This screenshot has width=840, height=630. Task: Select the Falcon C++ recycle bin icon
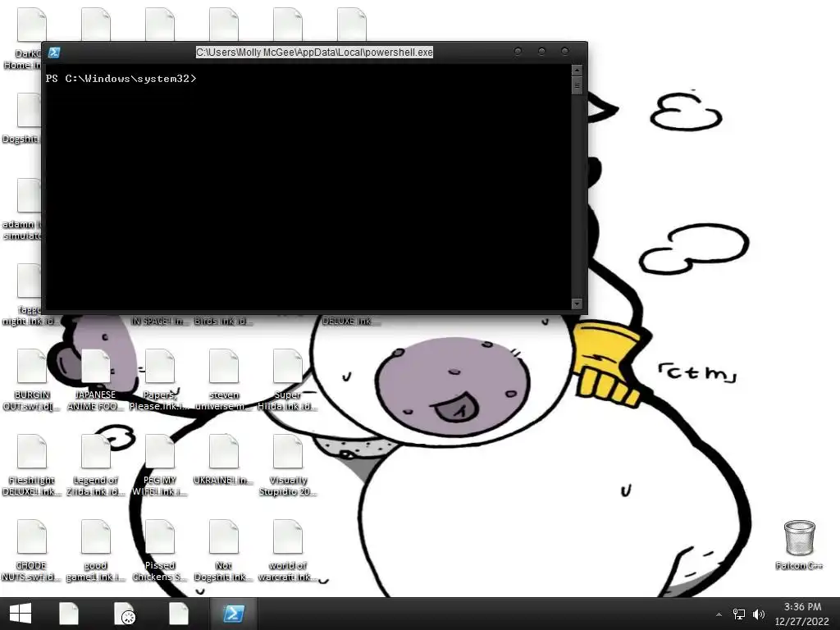click(799, 545)
